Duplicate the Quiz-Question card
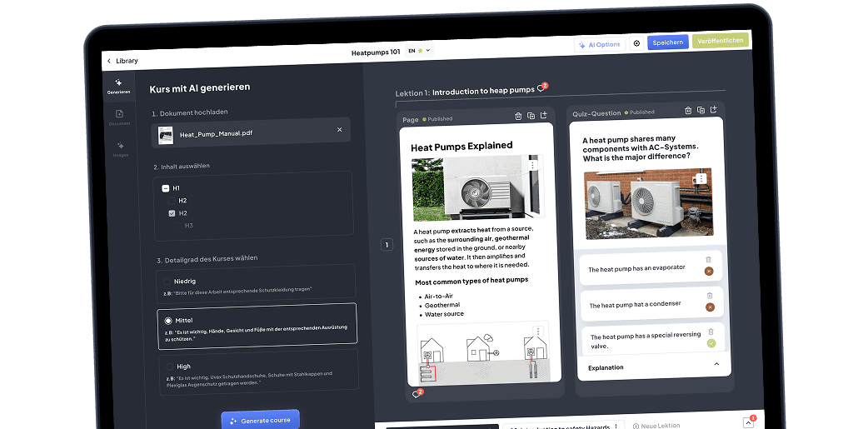 pyautogui.click(x=701, y=110)
